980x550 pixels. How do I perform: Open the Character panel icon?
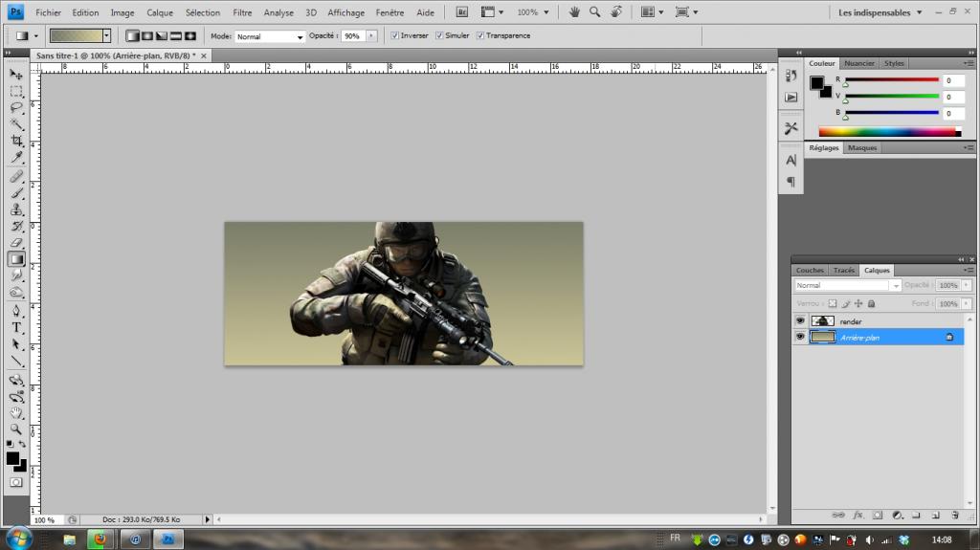pos(791,161)
